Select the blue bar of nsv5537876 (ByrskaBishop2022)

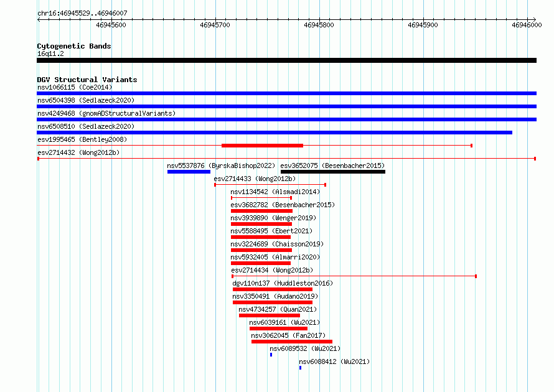189,172
